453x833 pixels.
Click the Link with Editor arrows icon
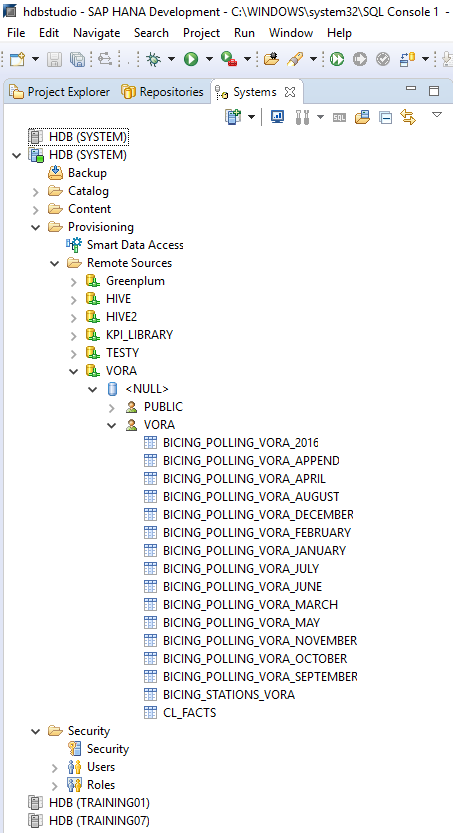coord(408,116)
